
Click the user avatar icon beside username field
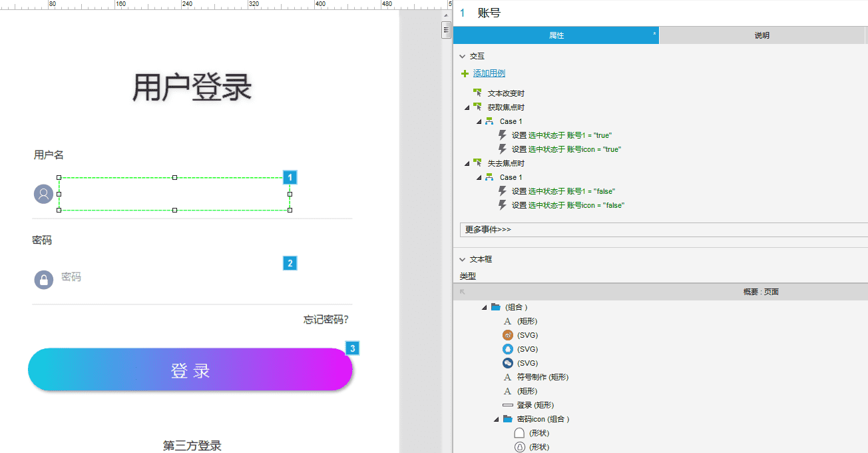[x=43, y=195]
